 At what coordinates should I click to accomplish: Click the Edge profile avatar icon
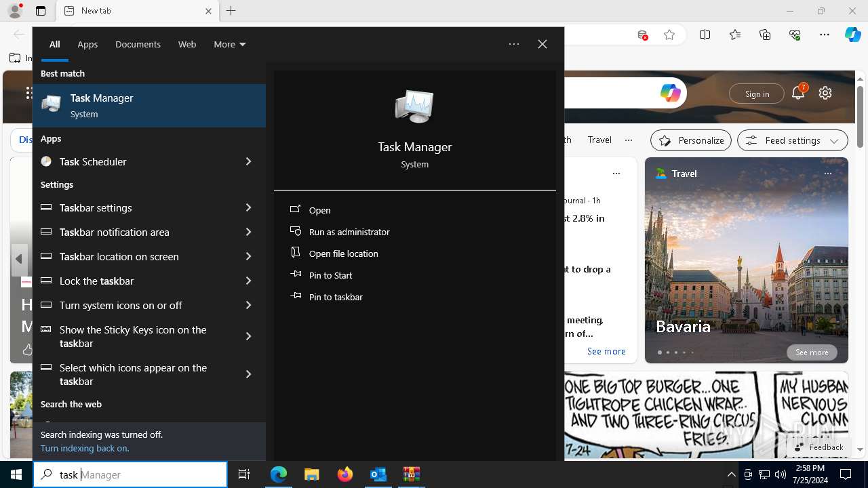tap(15, 10)
